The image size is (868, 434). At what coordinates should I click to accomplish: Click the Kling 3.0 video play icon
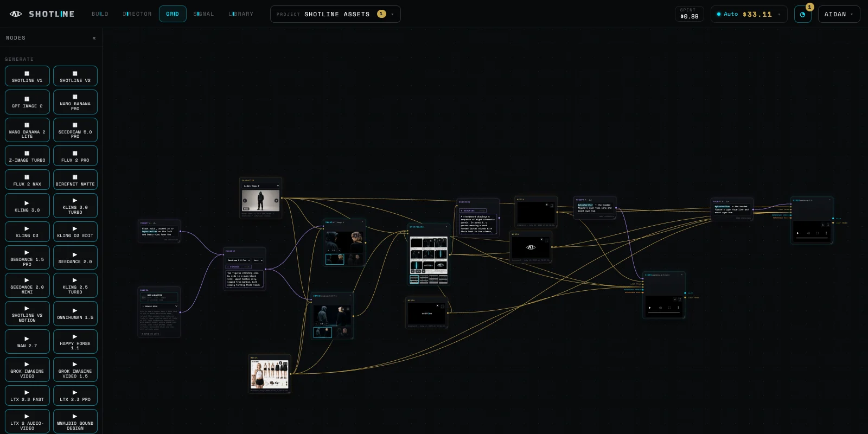coord(27,203)
